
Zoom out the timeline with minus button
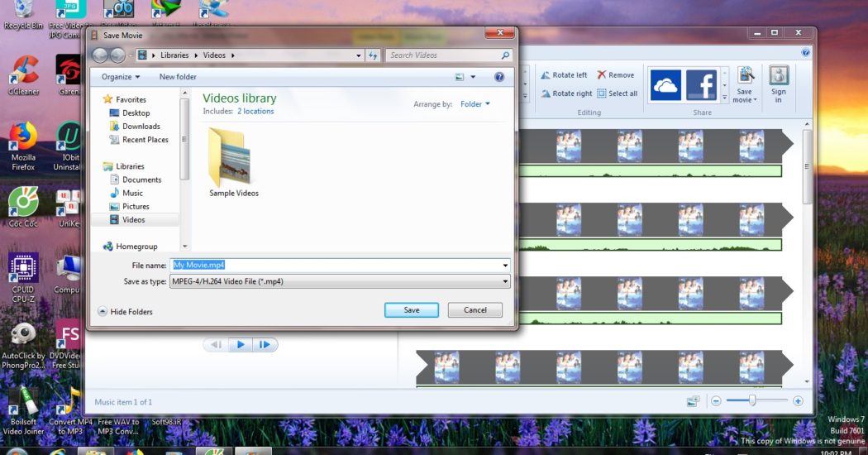[x=716, y=400]
